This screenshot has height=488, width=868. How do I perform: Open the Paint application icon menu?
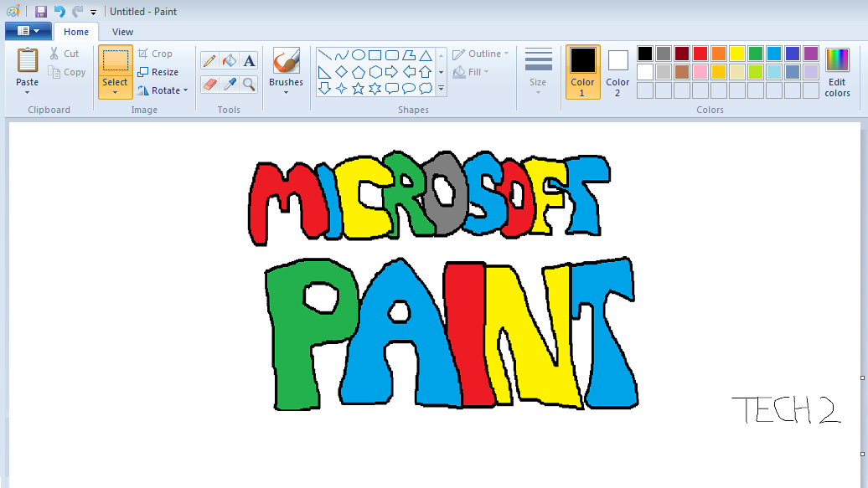click(x=13, y=12)
